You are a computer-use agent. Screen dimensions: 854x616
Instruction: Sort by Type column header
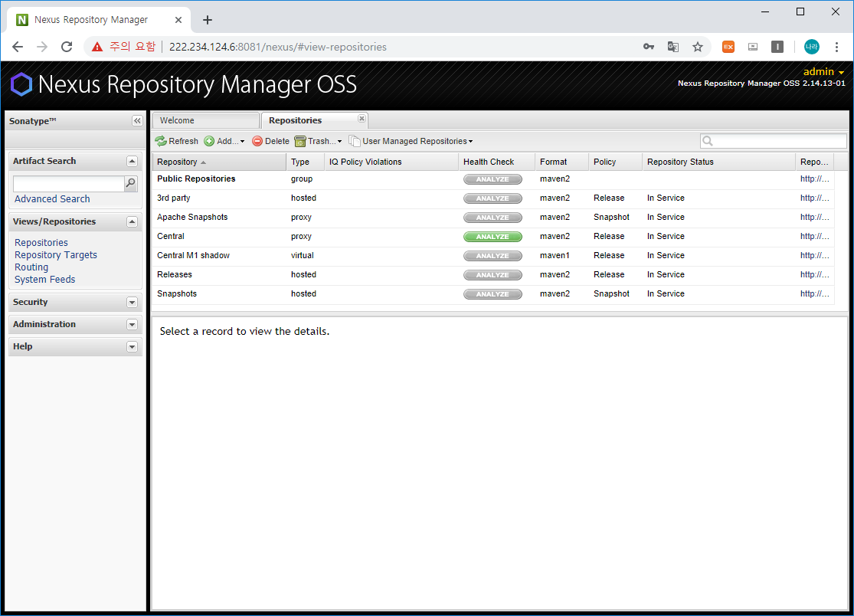(x=305, y=162)
